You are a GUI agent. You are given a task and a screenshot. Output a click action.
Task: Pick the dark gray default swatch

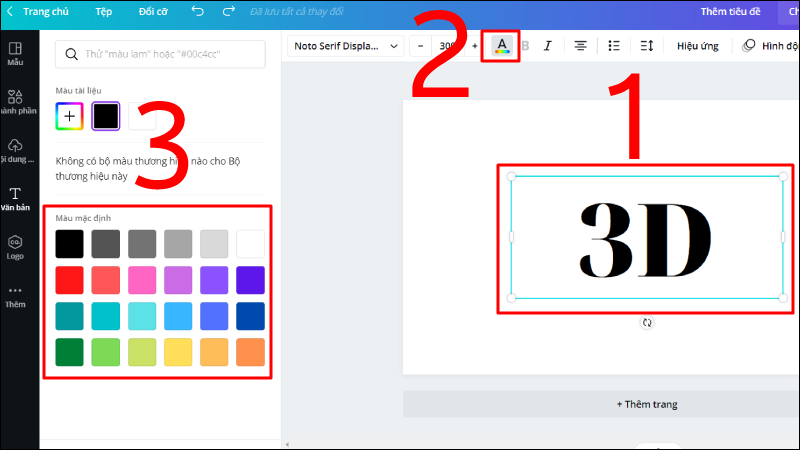(x=106, y=244)
